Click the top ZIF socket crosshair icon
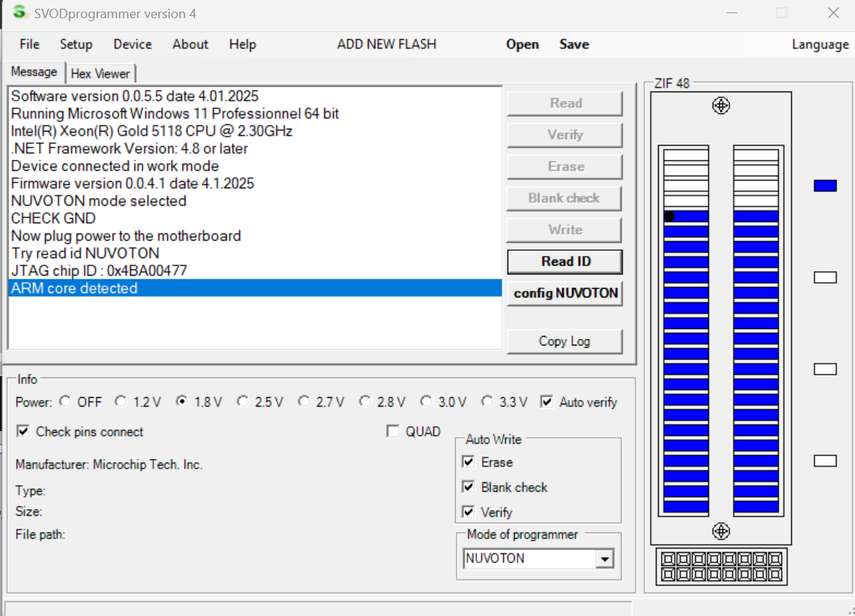 coord(720,106)
